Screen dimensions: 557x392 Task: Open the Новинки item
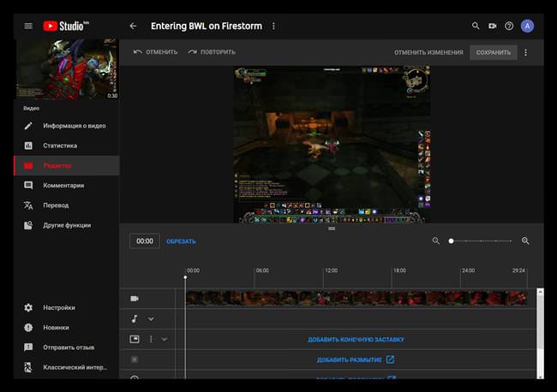(x=67, y=328)
